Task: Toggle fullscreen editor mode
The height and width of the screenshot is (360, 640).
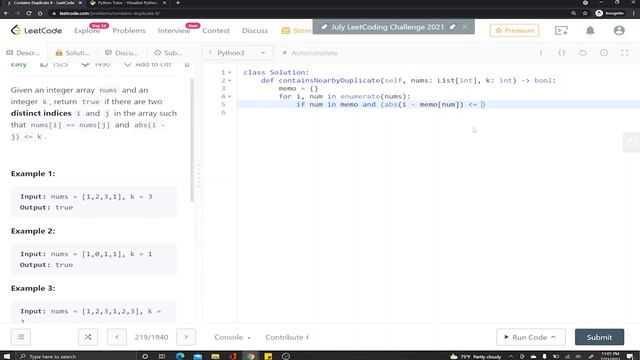Action: [624, 53]
